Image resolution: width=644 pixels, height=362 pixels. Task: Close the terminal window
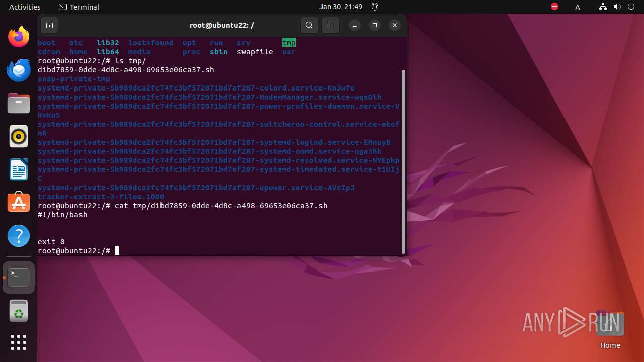tap(395, 25)
